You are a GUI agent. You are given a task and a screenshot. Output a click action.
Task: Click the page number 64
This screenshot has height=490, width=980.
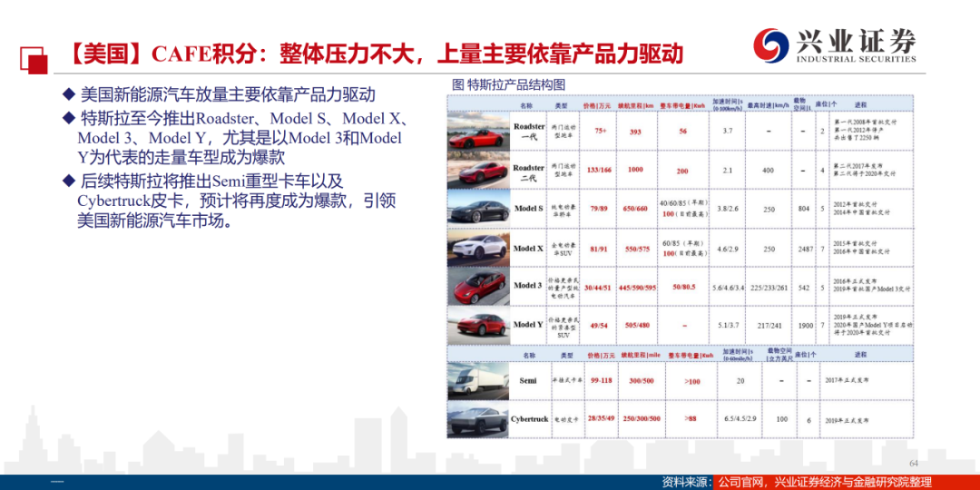pos(914,463)
